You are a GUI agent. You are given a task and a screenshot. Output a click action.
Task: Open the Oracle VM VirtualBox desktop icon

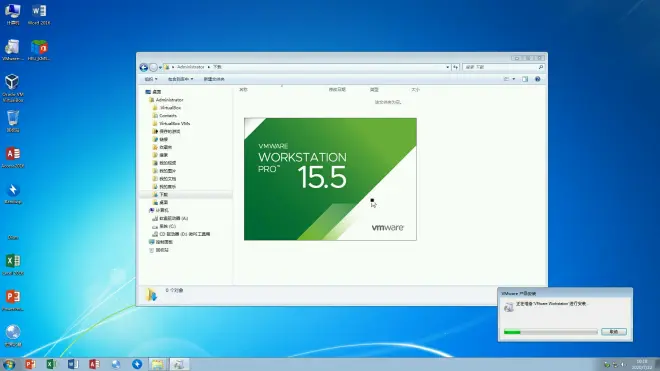(x=12, y=88)
